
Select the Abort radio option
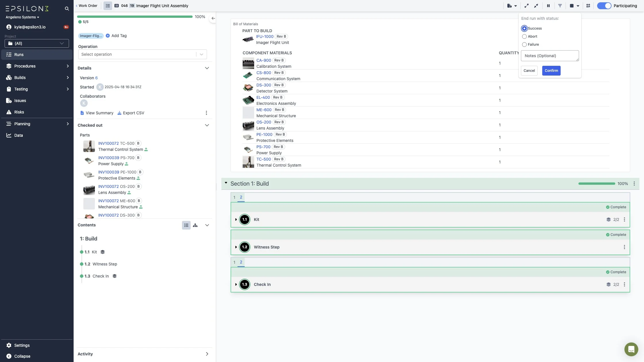coord(524,36)
